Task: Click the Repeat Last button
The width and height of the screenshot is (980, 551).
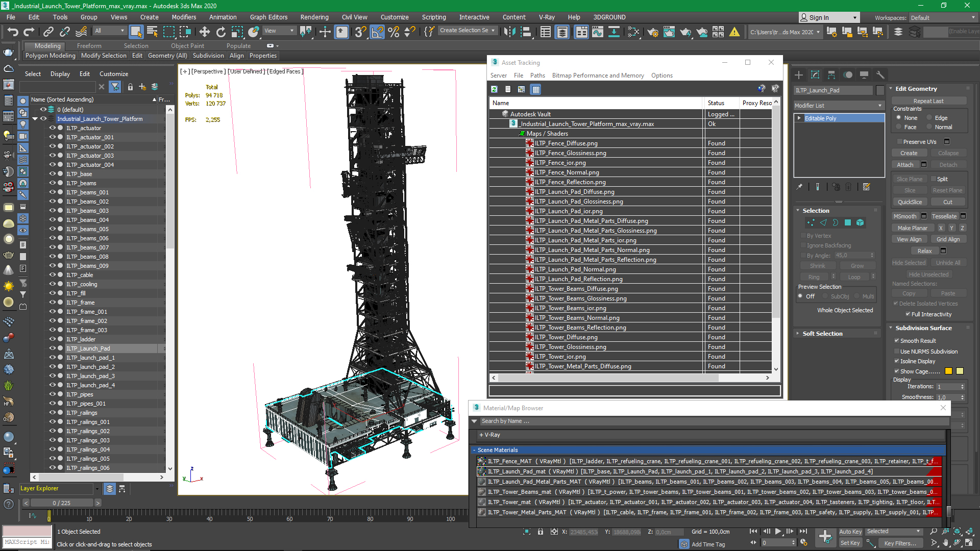Action: (x=928, y=101)
